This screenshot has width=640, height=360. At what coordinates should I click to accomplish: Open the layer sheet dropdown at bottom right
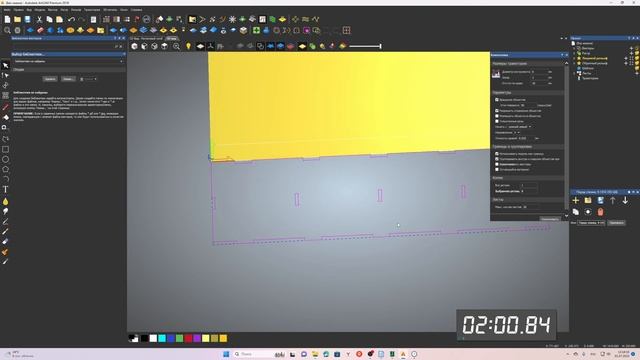coord(591,223)
